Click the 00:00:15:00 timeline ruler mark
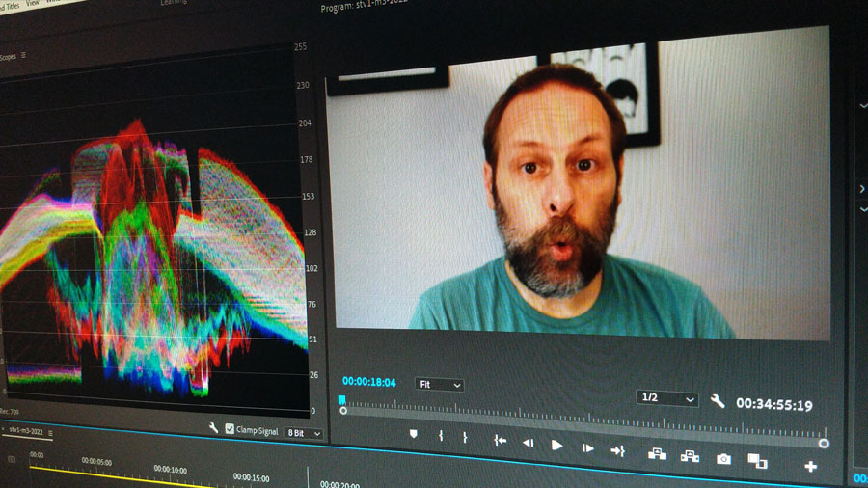The width and height of the screenshot is (868, 488). click(x=251, y=477)
